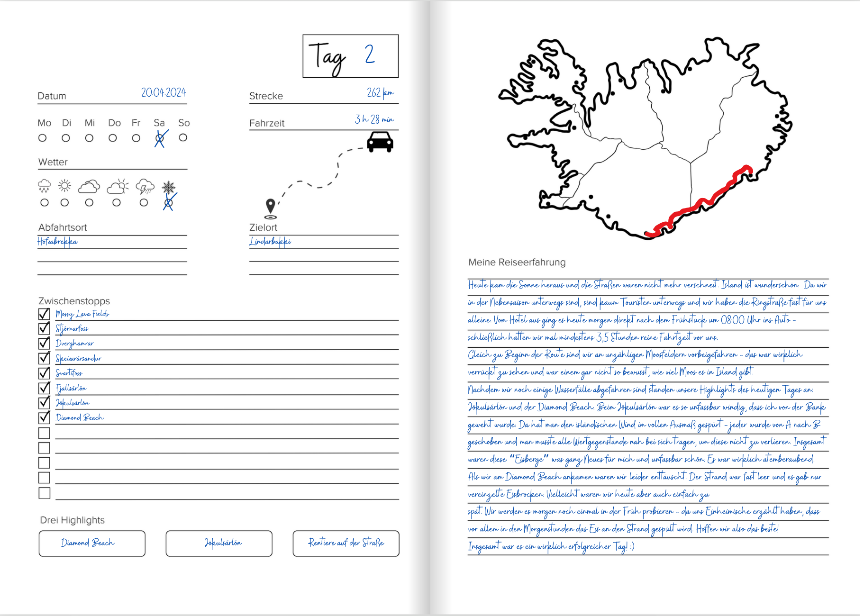Click the thunderstorm weather icon
The width and height of the screenshot is (864, 616).
click(x=145, y=187)
